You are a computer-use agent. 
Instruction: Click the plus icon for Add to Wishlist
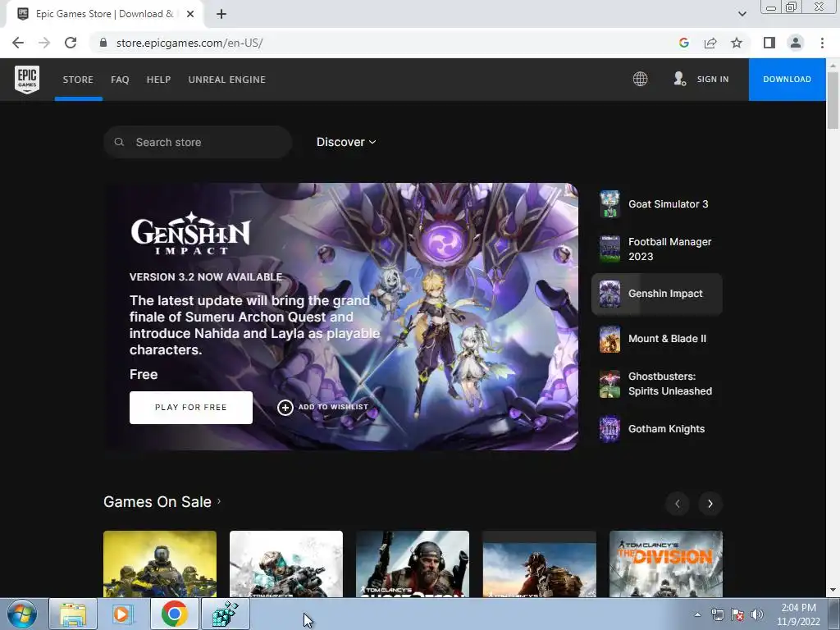click(x=285, y=408)
